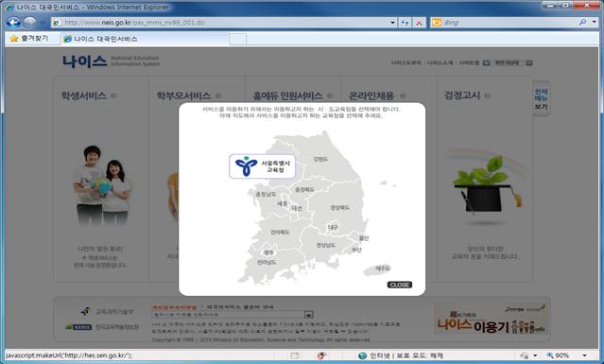Click the 인터넷 zone globe icon
604x364 pixels.
[362, 355]
